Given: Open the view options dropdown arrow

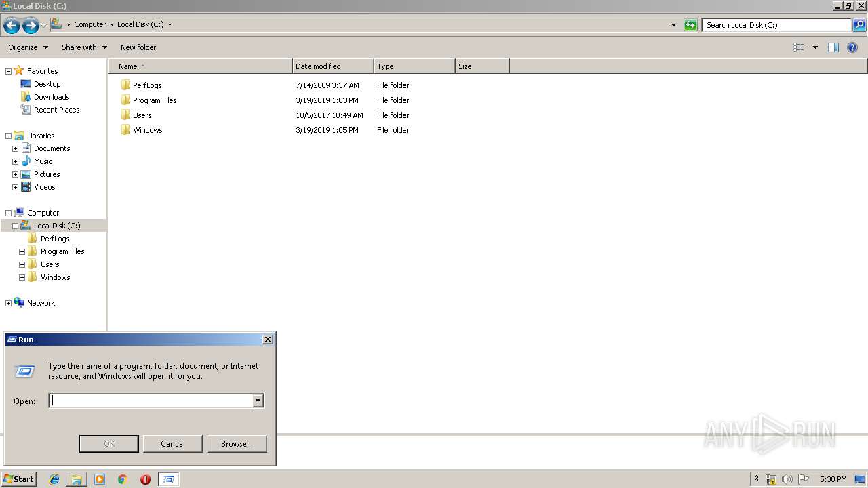Looking at the screenshot, I should click(x=815, y=47).
